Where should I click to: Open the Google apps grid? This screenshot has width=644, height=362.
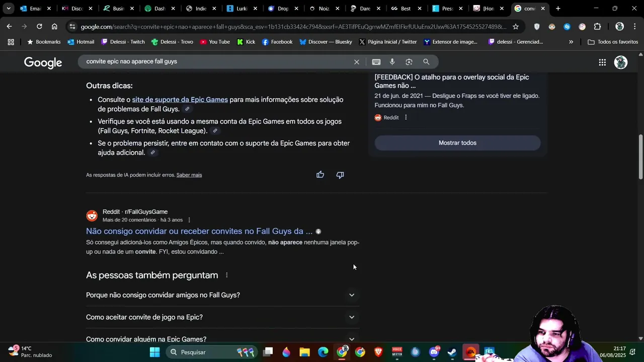pyautogui.click(x=602, y=62)
